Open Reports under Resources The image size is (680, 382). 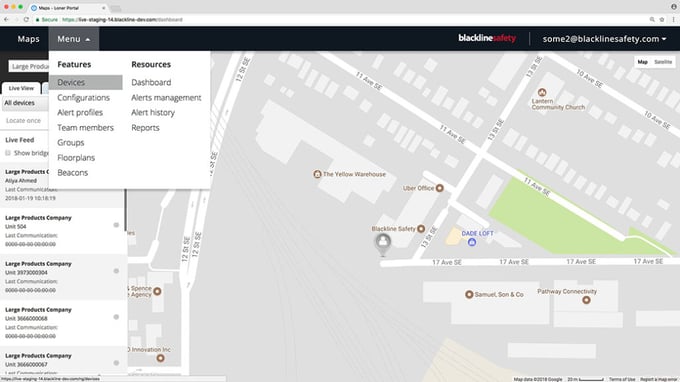click(x=145, y=127)
